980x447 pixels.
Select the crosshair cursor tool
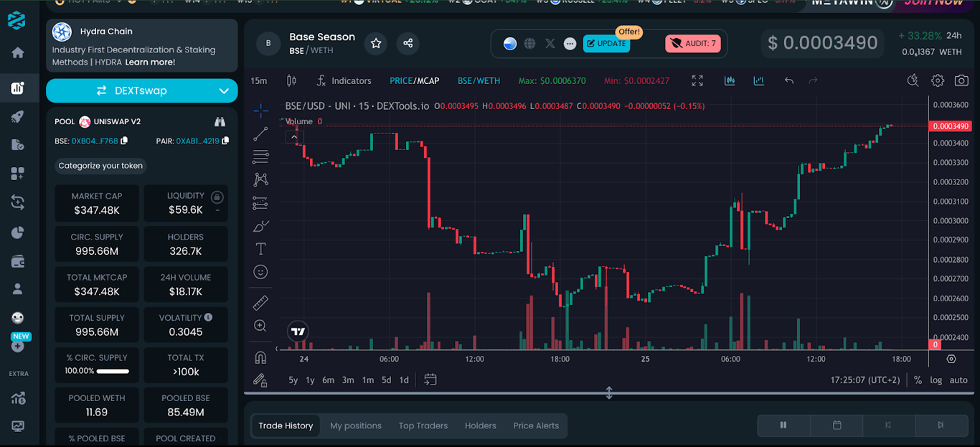click(260, 110)
